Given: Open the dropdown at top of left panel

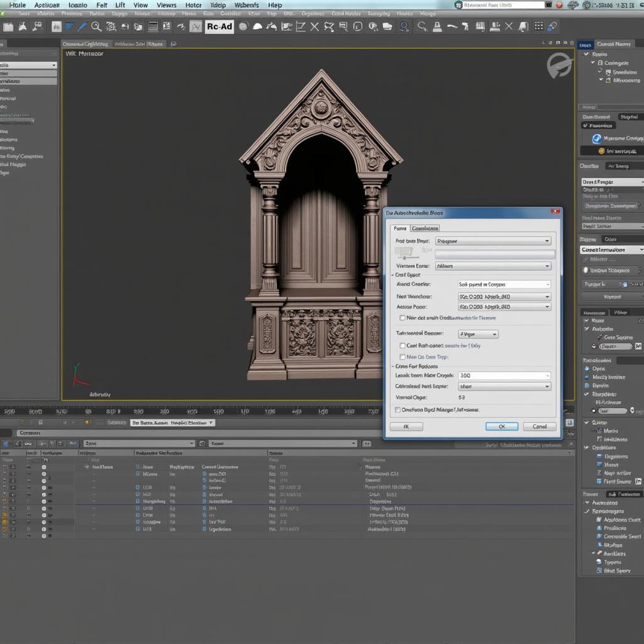Looking at the screenshot, I should [x=28, y=65].
